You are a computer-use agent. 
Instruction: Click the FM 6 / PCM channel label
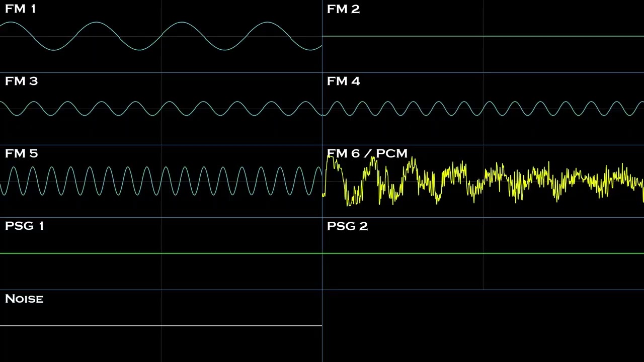(367, 154)
